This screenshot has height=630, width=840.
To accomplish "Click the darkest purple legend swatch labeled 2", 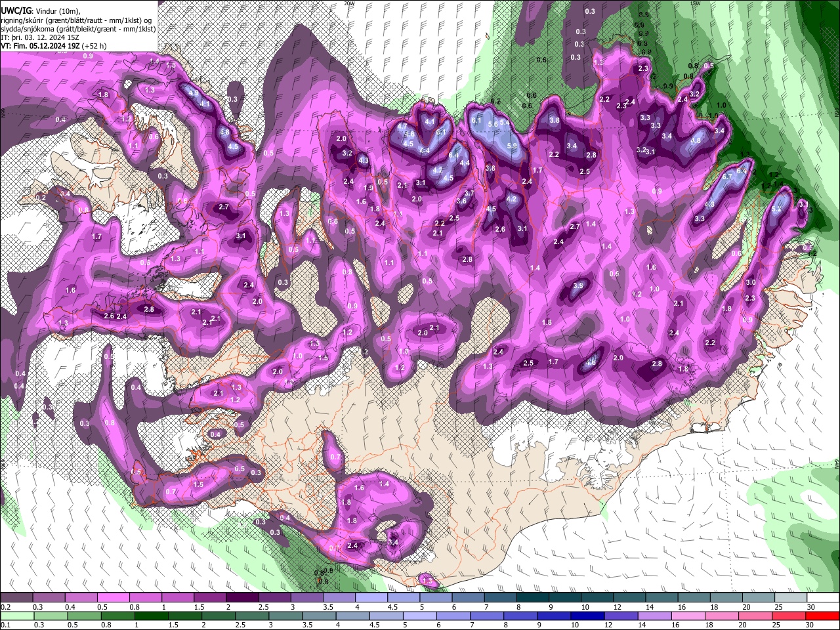I will pyautogui.click(x=242, y=598).
